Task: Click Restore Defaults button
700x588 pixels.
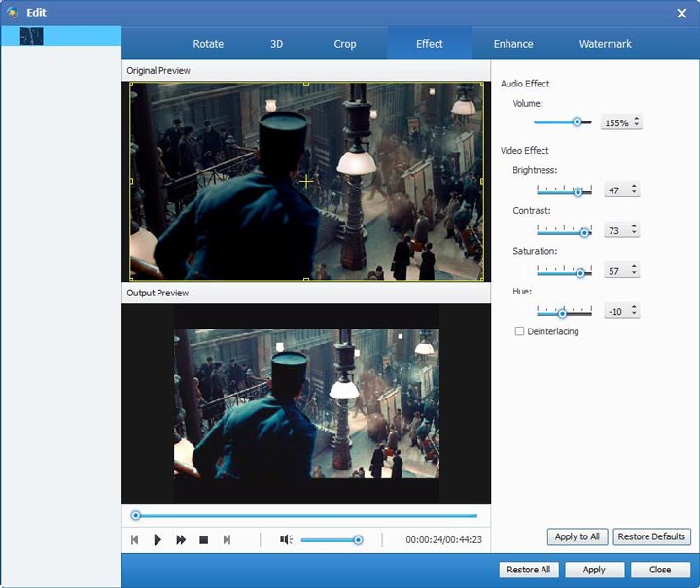Action: tap(651, 536)
